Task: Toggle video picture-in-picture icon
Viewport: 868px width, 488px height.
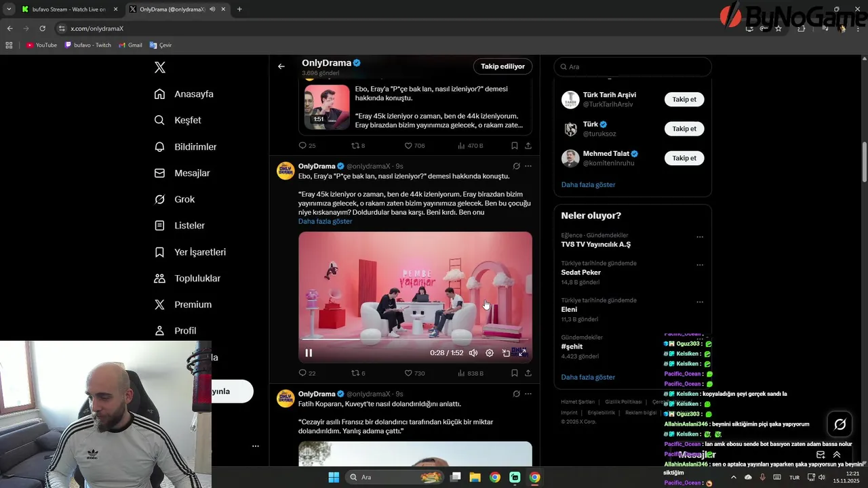Action: 506,352
